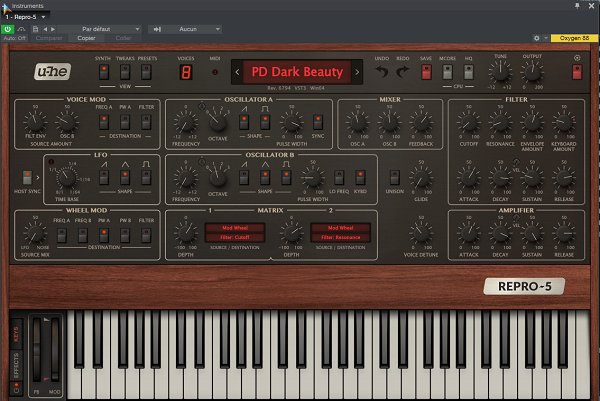
Task: Open the u-he logo menu
Action: tap(52, 71)
